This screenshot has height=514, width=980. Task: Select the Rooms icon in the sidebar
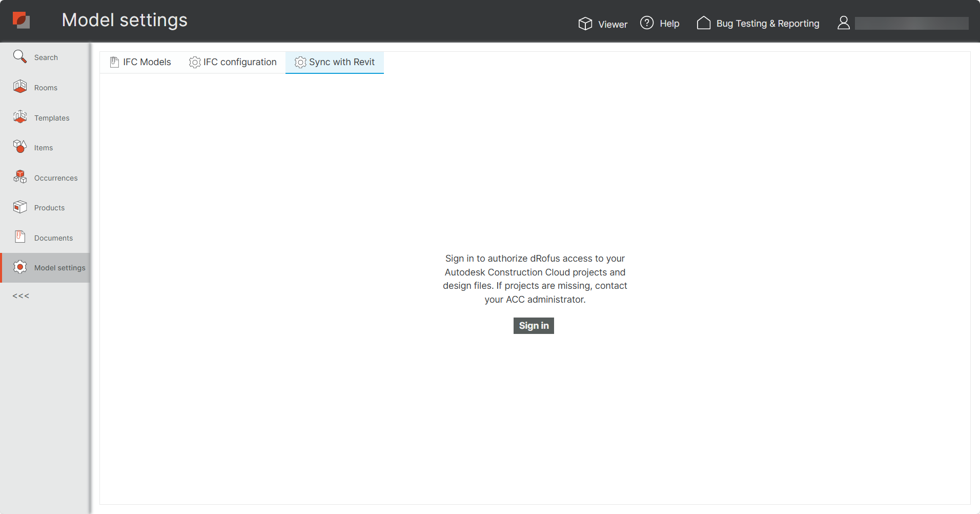tap(20, 87)
